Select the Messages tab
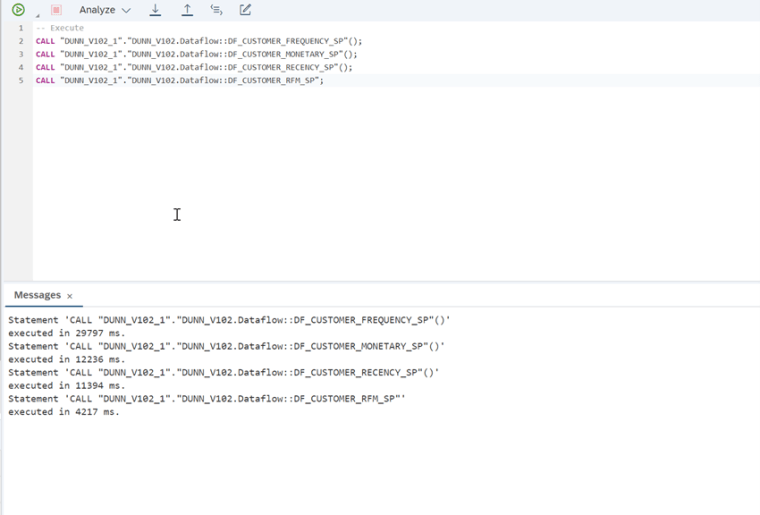Image resolution: width=760 pixels, height=515 pixels. click(x=37, y=296)
